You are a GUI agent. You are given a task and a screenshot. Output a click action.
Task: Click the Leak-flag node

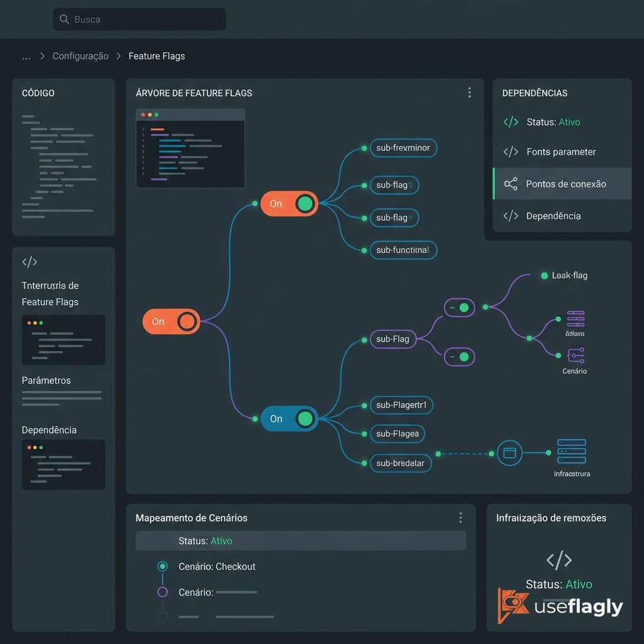[x=564, y=275]
